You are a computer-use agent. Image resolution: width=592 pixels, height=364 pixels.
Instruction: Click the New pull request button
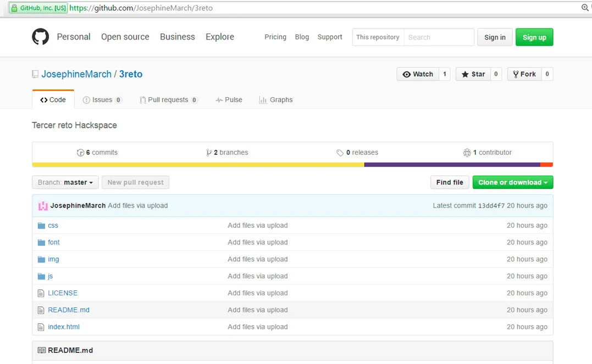click(136, 182)
